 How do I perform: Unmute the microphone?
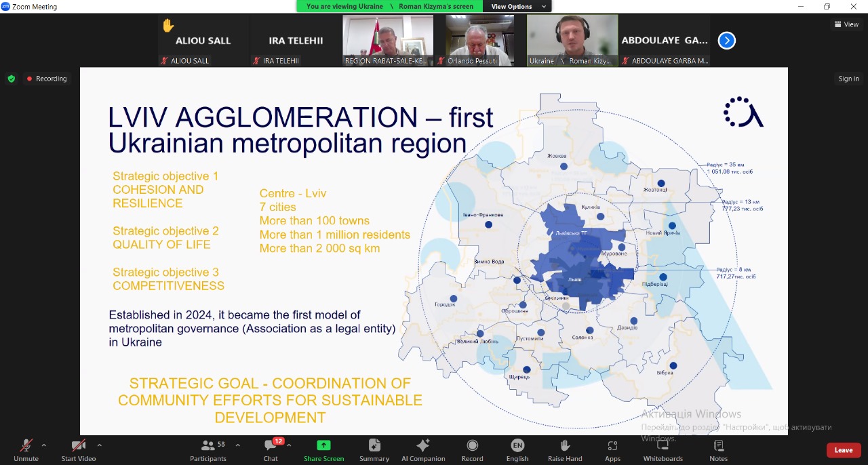click(26, 450)
